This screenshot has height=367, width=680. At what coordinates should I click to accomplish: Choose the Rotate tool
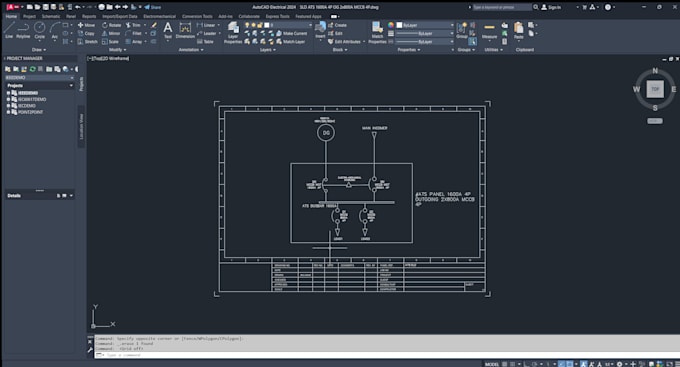click(111, 25)
